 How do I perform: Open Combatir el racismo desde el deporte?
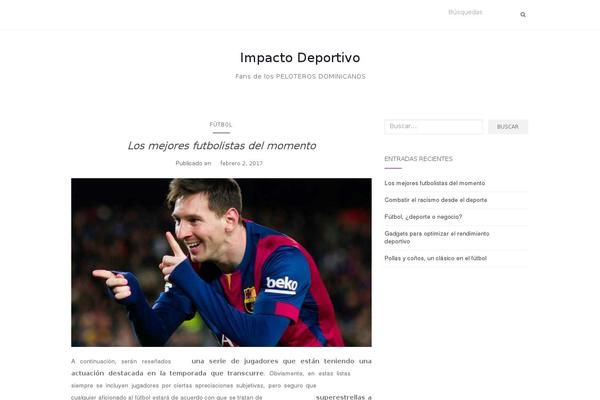(x=436, y=200)
